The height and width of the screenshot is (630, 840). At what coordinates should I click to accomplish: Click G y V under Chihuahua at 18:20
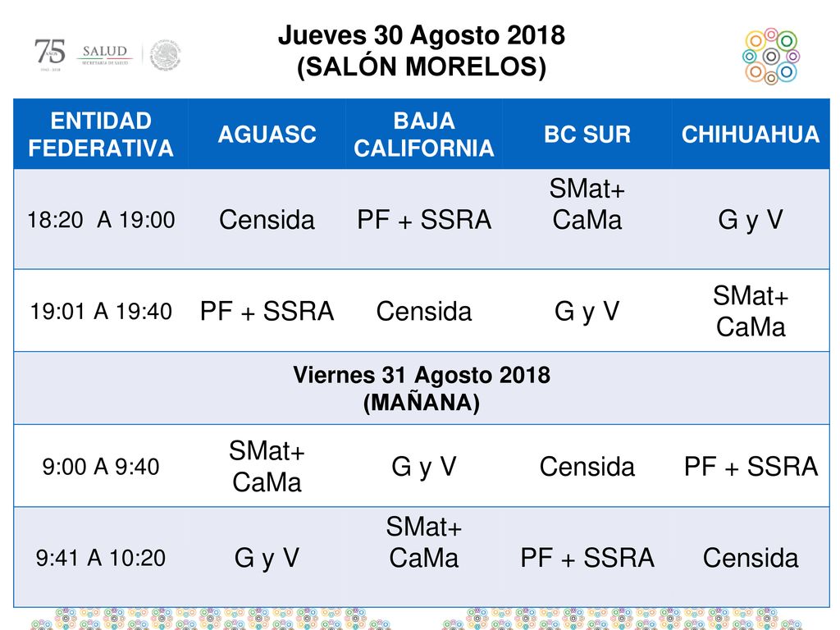click(751, 220)
